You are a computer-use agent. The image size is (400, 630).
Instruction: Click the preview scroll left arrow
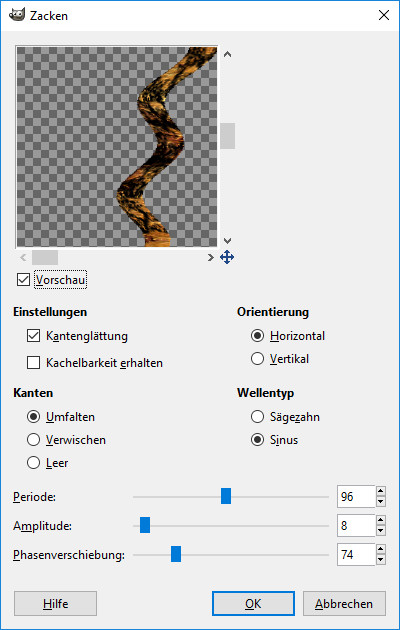coord(23,258)
